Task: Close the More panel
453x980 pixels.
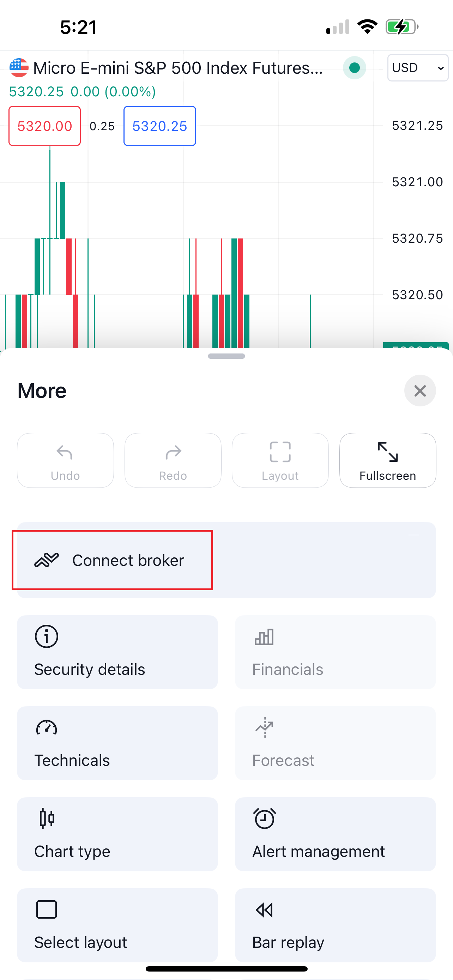Action: (x=420, y=391)
